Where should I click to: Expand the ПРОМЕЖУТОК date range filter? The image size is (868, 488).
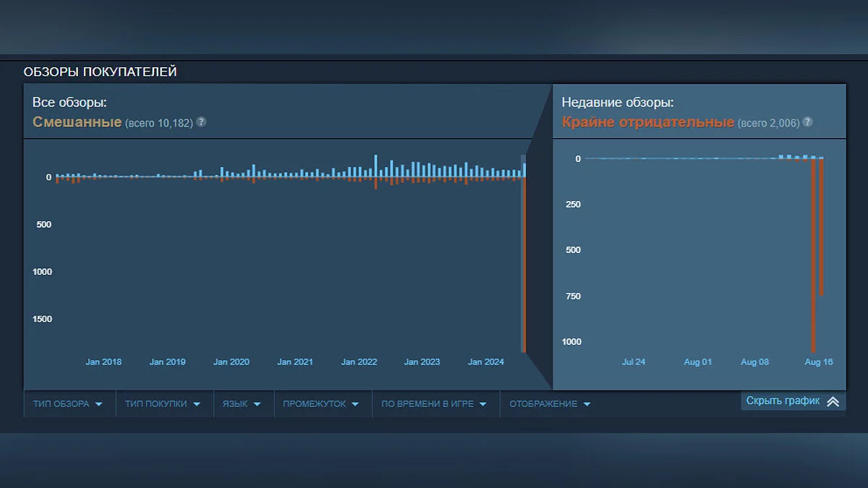[321, 404]
